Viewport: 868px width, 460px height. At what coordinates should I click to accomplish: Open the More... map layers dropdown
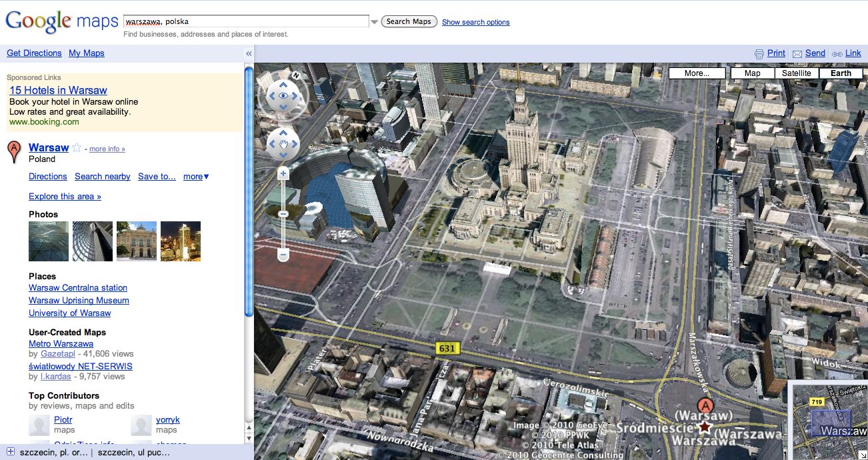tap(697, 73)
